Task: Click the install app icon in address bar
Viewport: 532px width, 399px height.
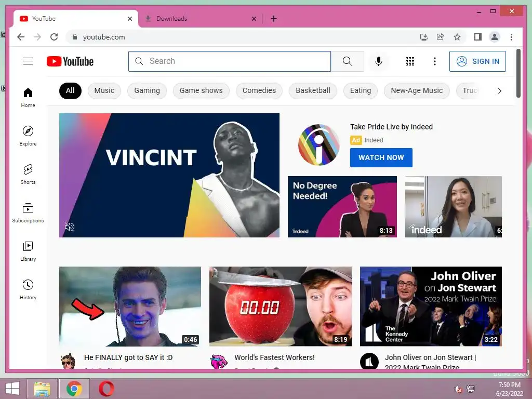Action: (424, 37)
